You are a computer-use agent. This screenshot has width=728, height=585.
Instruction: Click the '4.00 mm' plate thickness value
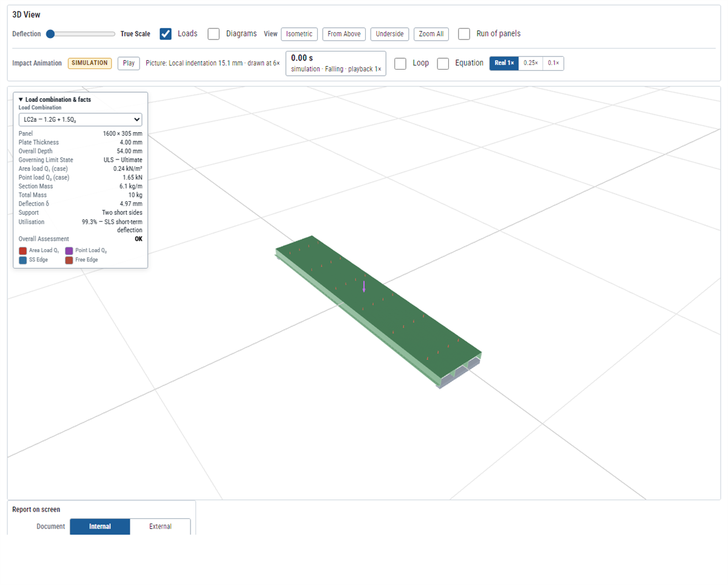click(x=131, y=142)
